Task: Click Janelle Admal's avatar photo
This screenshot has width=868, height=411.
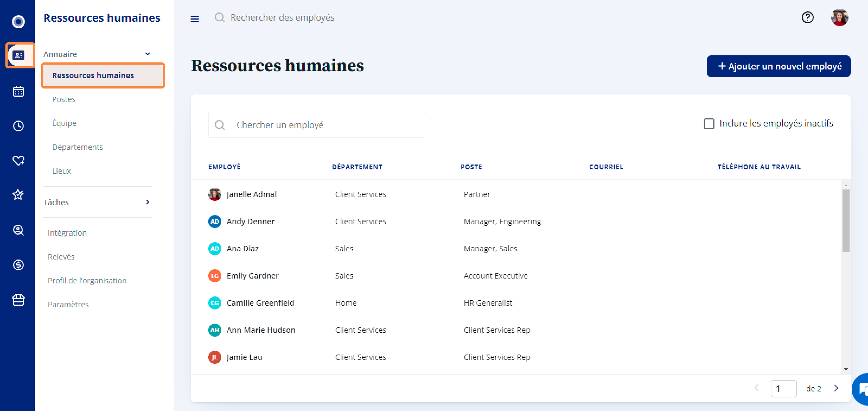Action: 215,194
